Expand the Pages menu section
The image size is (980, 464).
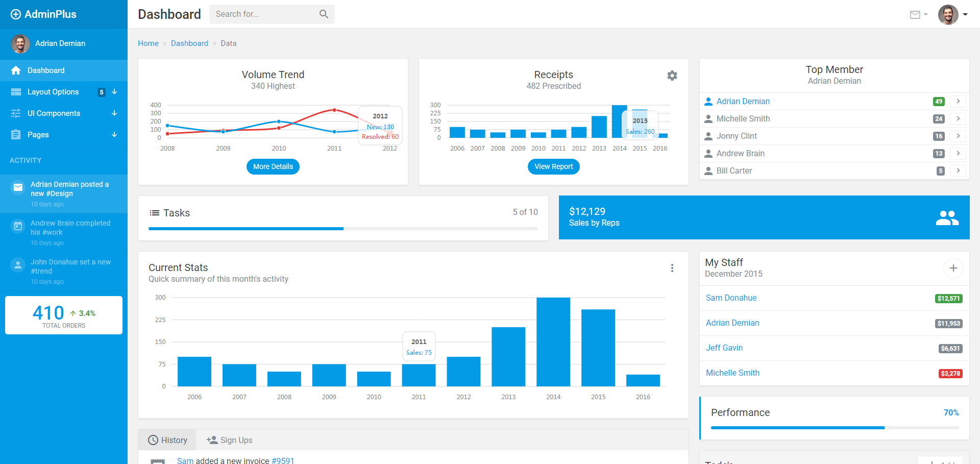click(63, 135)
